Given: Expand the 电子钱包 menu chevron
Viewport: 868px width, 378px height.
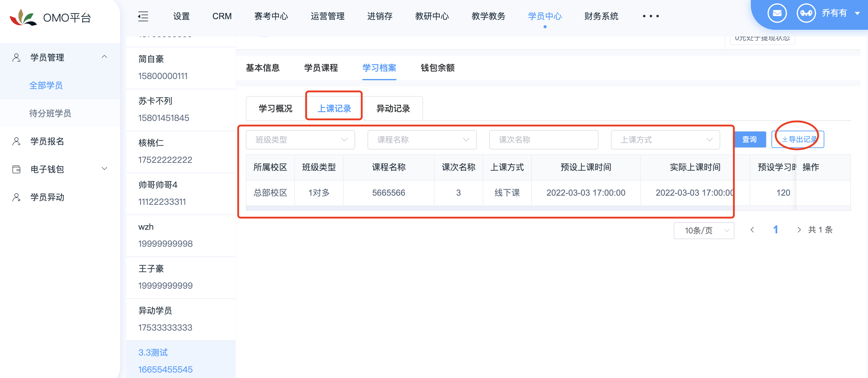Looking at the screenshot, I should click(x=104, y=168).
